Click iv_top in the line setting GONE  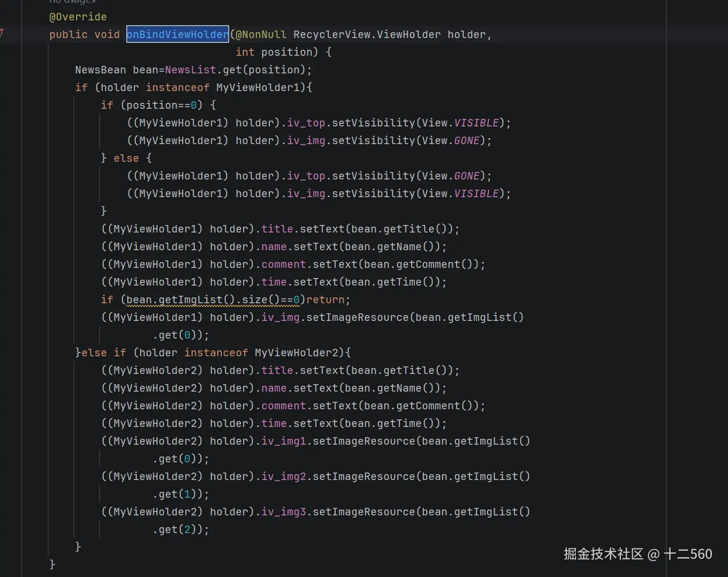point(306,176)
